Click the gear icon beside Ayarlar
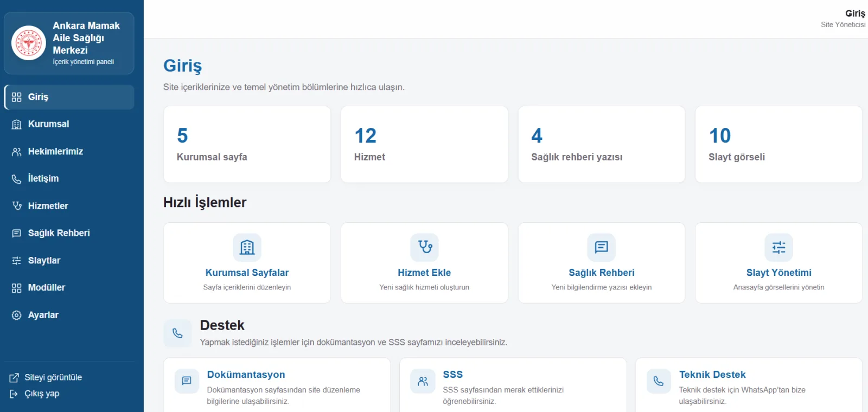Viewport: 868px width, 412px height. [17, 315]
